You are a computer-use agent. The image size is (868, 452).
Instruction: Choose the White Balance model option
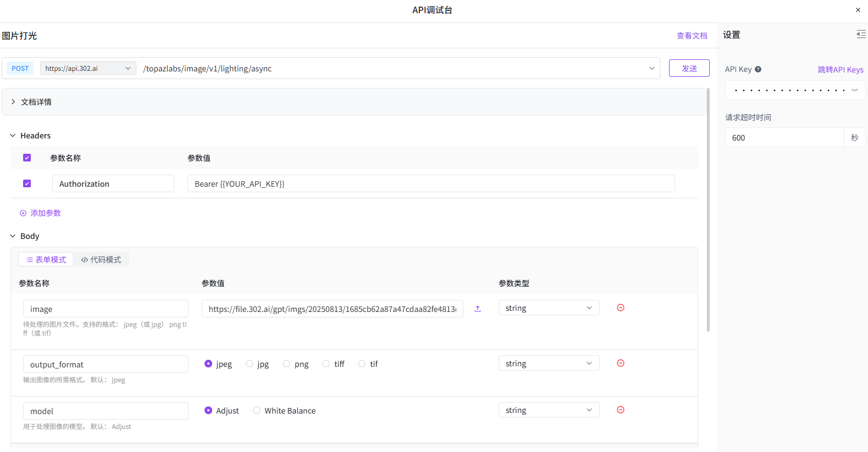point(257,411)
